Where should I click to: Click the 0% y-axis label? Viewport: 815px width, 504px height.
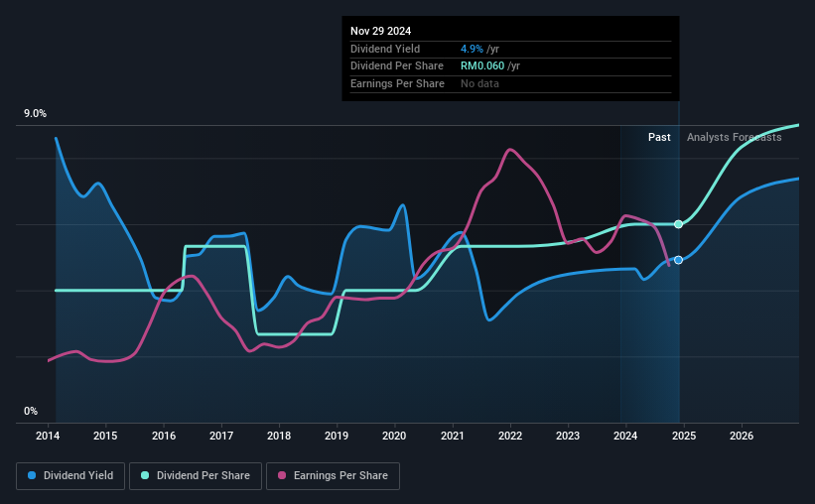[x=31, y=411]
